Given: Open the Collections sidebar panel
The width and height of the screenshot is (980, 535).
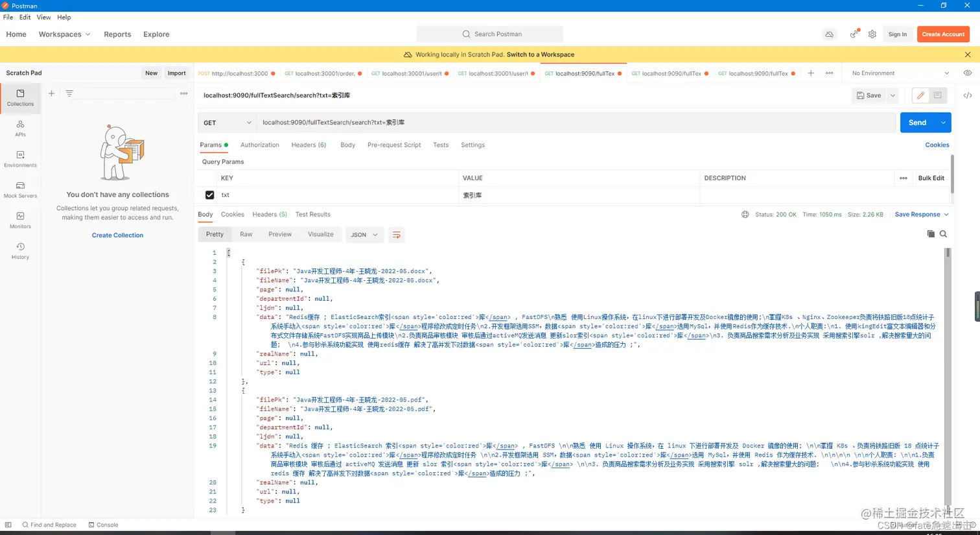Looking at the screenshot, I should tap(20, 98).
